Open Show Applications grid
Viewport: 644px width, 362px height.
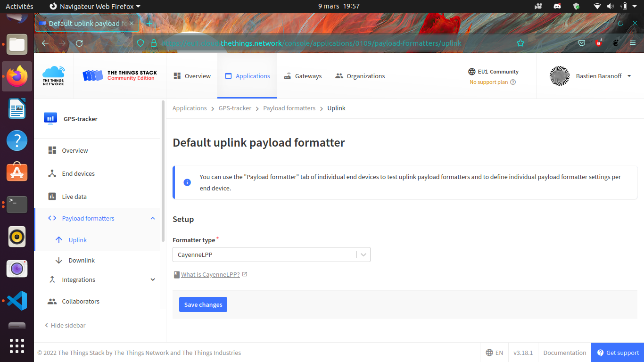pyautogui.click(x=17, y=346)
